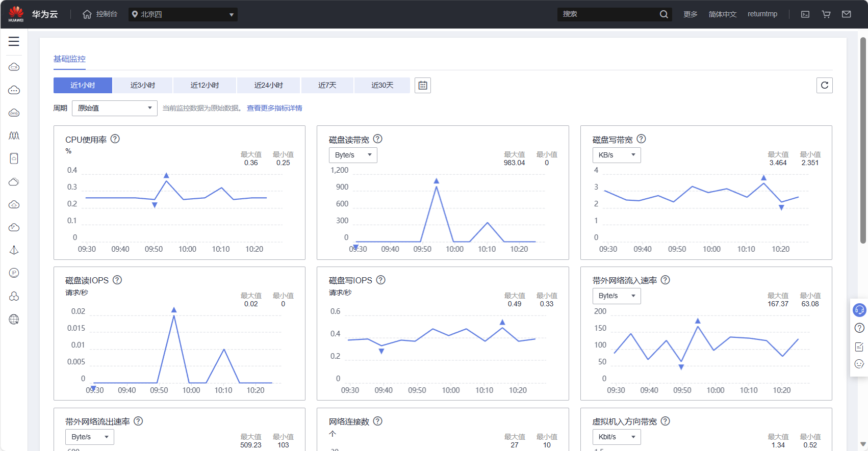Show help for 磁盘写IOPS metric
The width and height of the screenshot is (868, 451).
pyautogui.click(x=381, y=280)
